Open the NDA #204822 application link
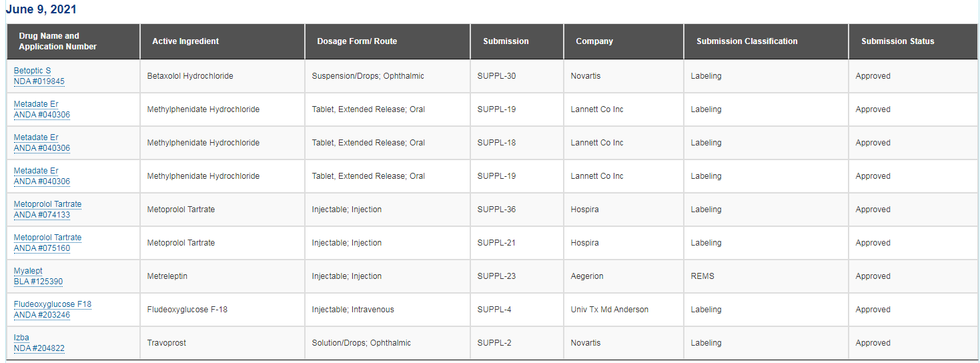This screenshot has width=980, height=363. pos(39,348)
